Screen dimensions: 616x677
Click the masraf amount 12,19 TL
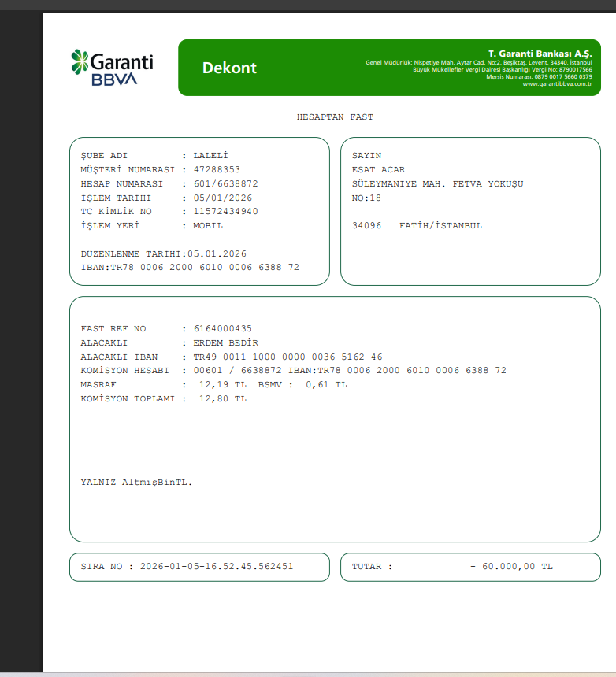(x=222, y=385)
